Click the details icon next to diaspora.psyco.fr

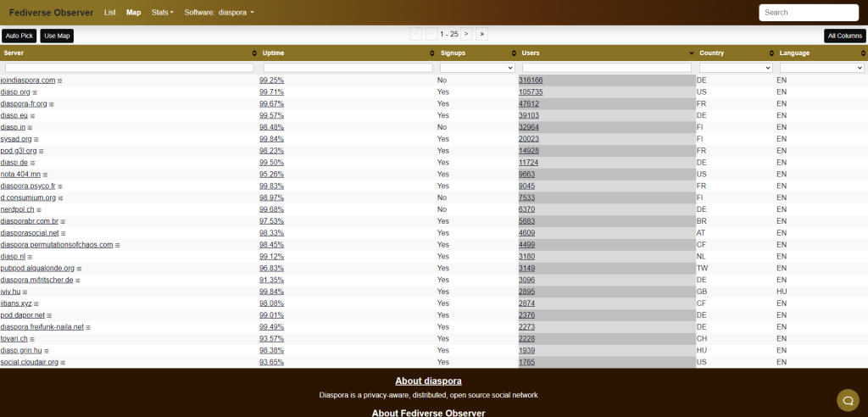pyautogui.click(x=60, y=186)
